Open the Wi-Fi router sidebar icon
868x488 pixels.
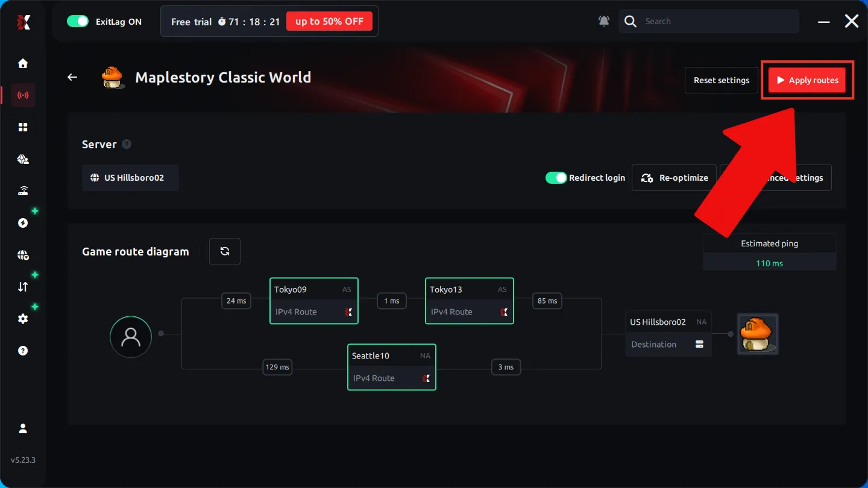click(x=23, y=191)
